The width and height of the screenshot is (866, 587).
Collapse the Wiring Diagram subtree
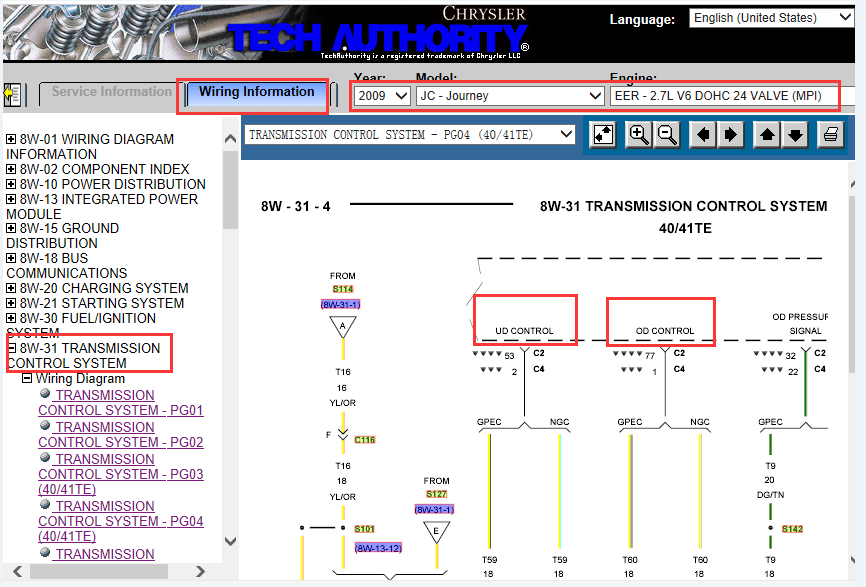click(x=27, y=378)
